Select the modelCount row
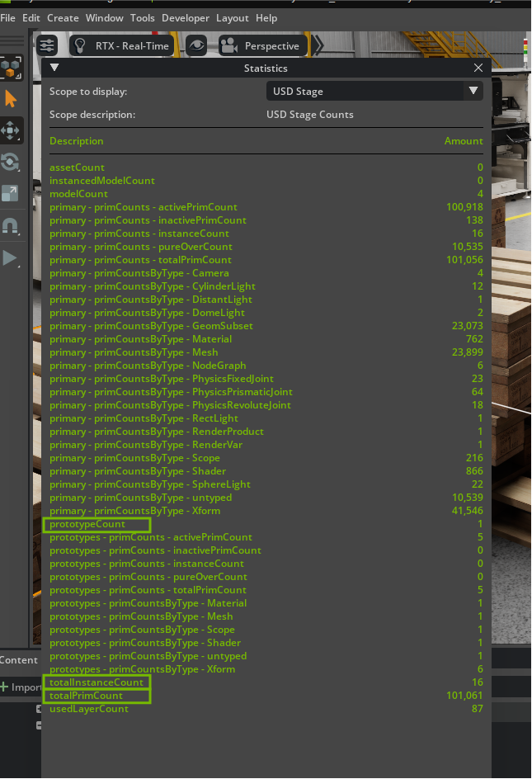 [266, 194]
